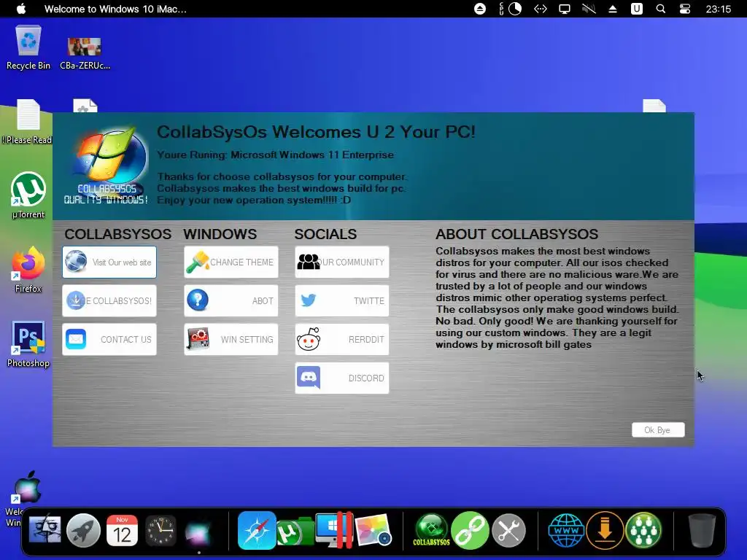
Task: Click the eject triangle icon in the menu bar
Action: (x=613, y=9)
